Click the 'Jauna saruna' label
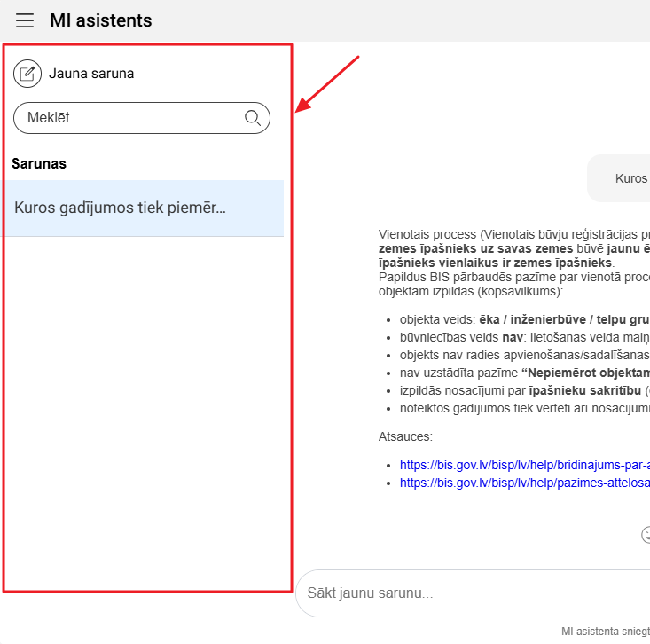This screenshot has width=650, height=644. click(91, 74)
